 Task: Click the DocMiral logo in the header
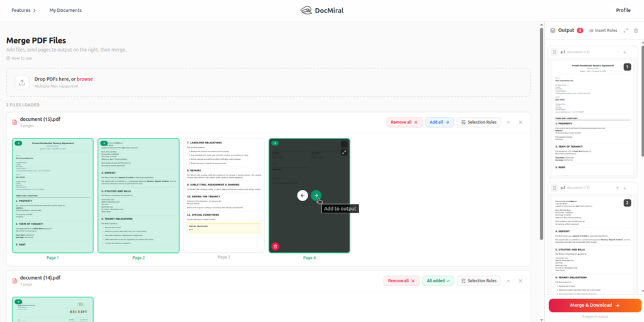point(321,10)
